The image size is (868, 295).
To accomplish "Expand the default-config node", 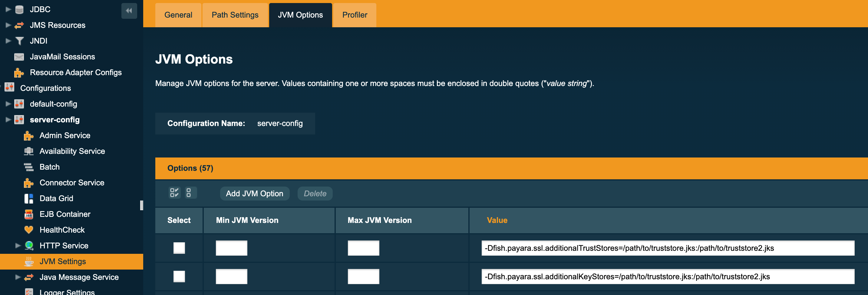I will pos(8,104).
